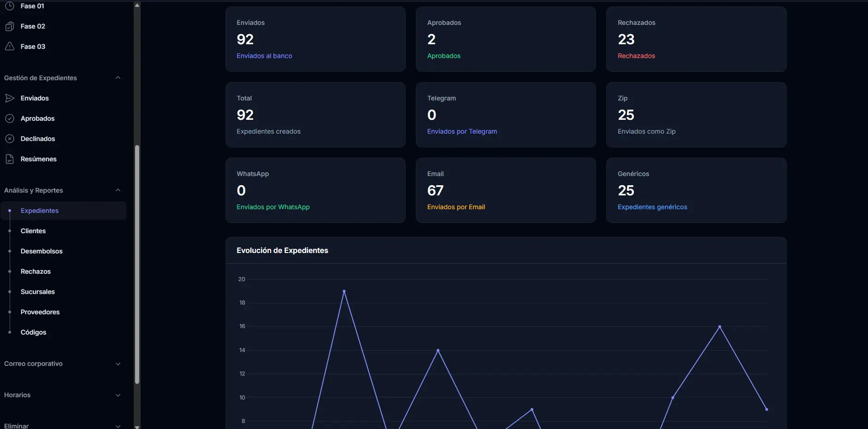This screenshot has height=429, width=868.
Task: Click the Expedientes creados text
Action: (x=268, y=131)
